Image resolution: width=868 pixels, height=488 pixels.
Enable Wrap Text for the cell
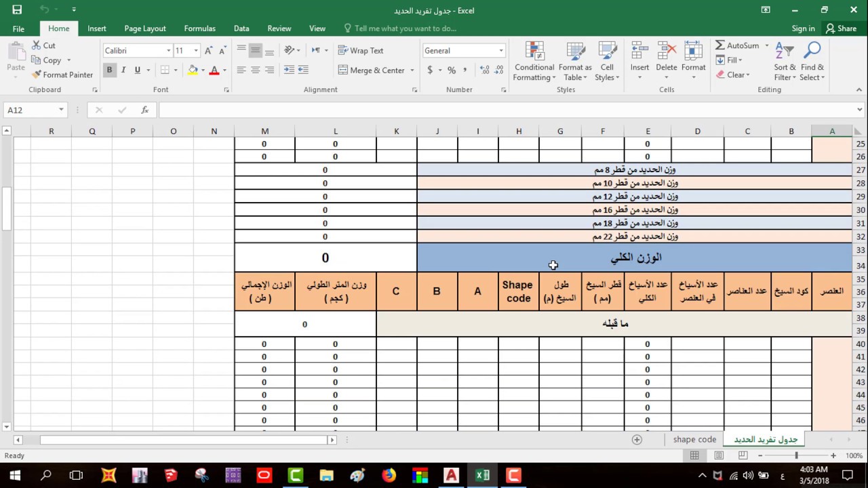pos(361,51)
